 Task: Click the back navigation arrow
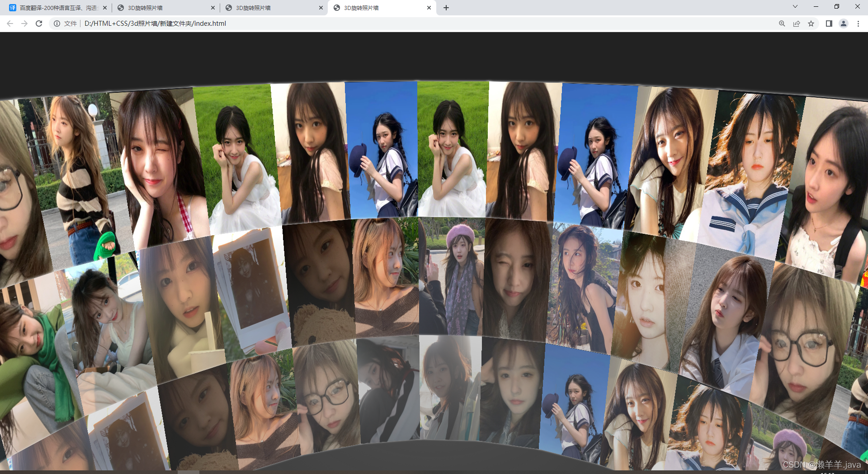9,24
